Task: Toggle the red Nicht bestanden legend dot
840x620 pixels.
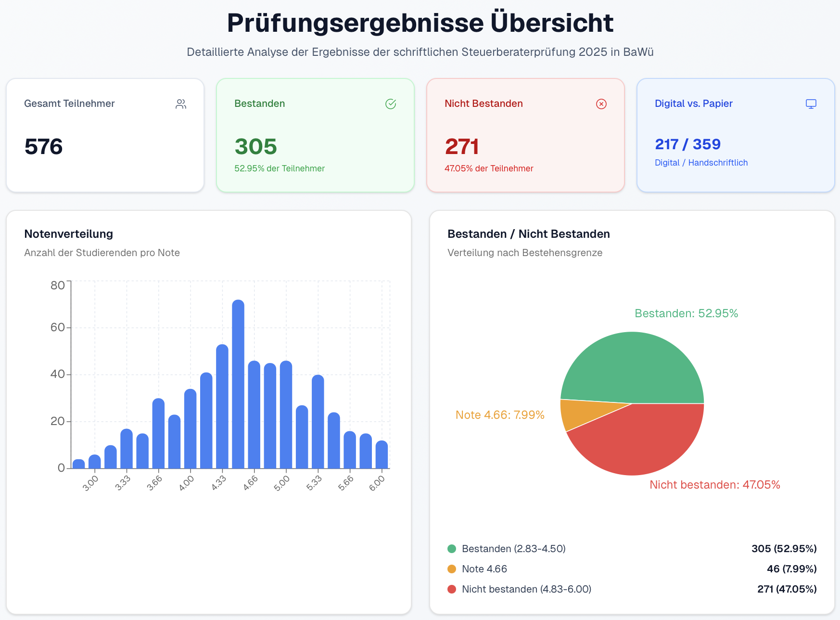Action: (451, 589)
